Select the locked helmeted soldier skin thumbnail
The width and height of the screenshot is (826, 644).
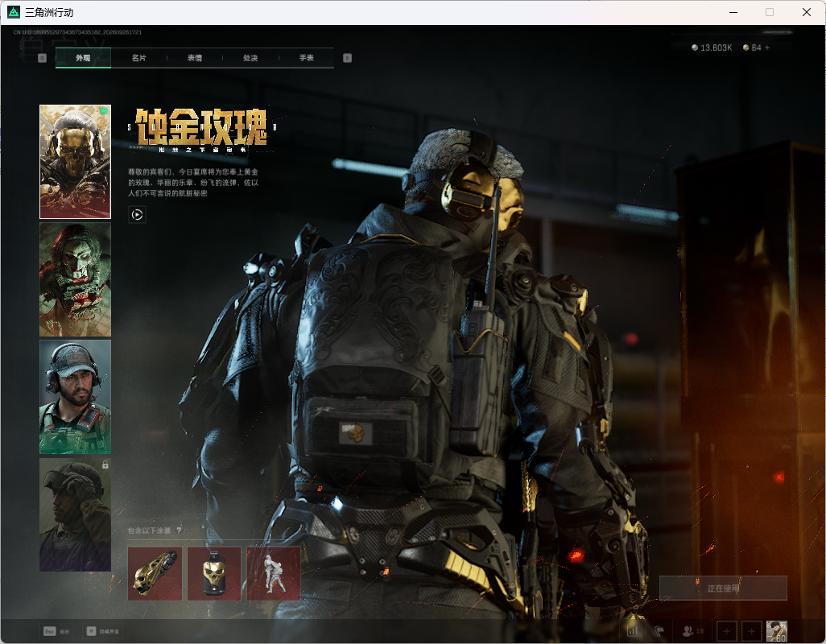click(76, 514)
